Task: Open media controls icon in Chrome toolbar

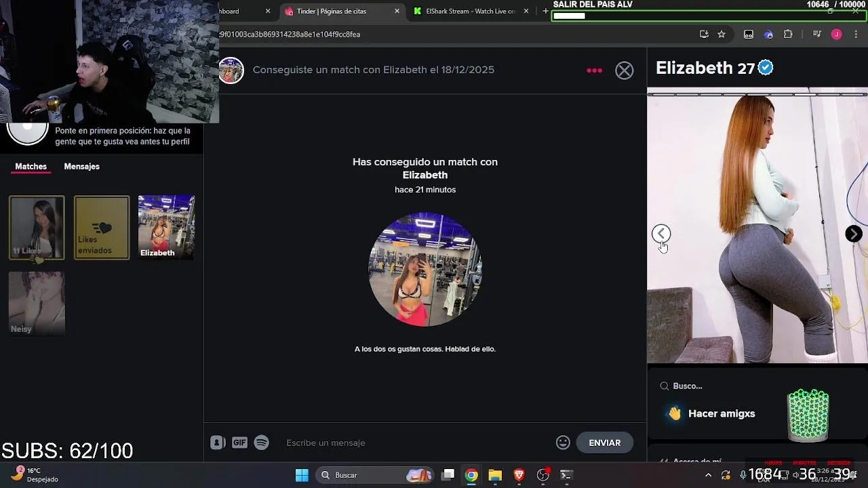Action: coord(817,35)
